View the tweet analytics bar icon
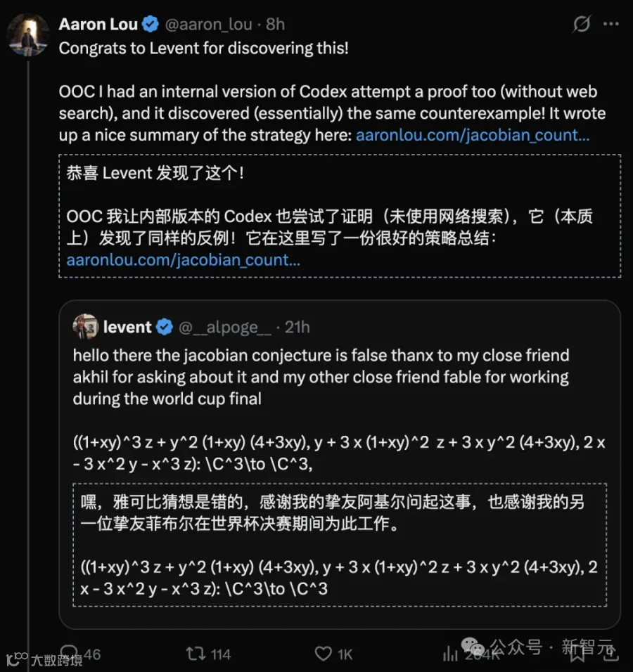The image size is (633, 672). [450, 654]
